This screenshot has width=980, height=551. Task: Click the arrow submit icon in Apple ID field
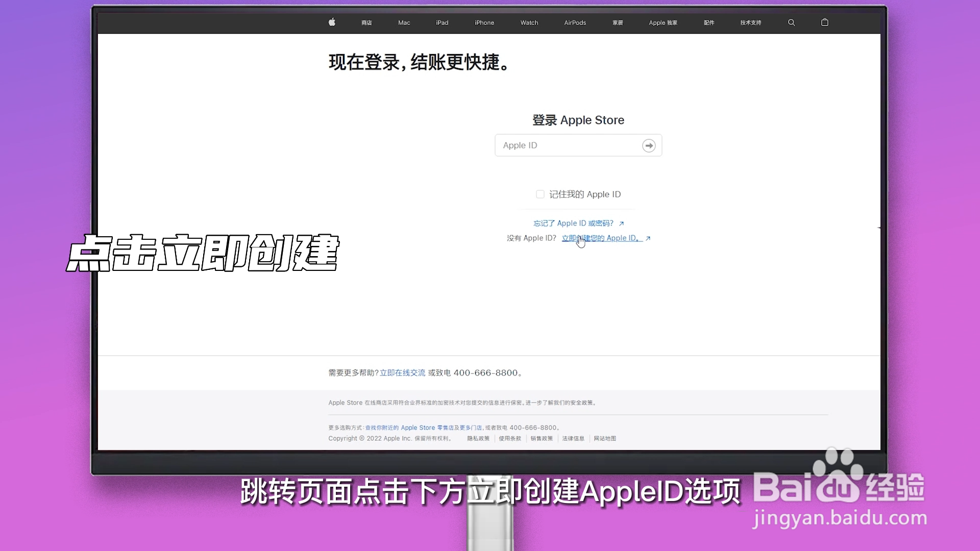pos(649,146)
